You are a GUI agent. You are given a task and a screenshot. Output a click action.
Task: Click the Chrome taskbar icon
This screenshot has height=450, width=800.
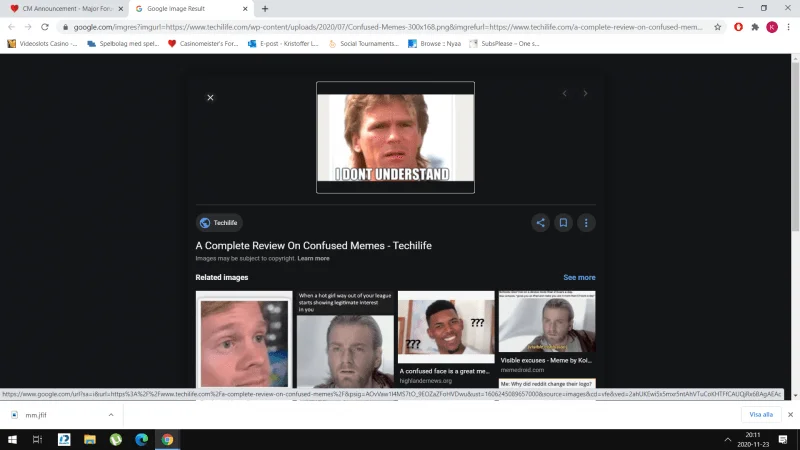(167, 439)
